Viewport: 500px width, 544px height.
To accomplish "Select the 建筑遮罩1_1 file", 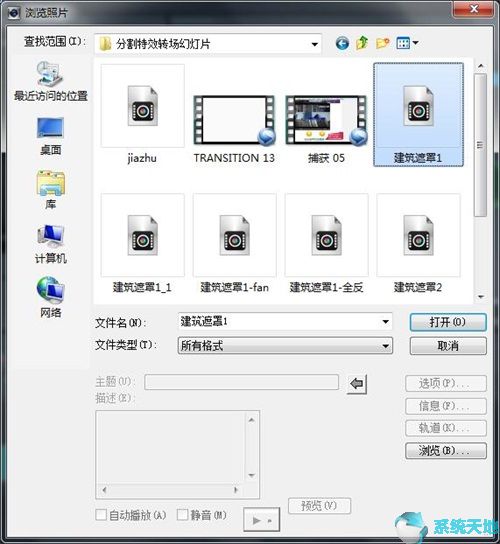I will pos(142,244).
